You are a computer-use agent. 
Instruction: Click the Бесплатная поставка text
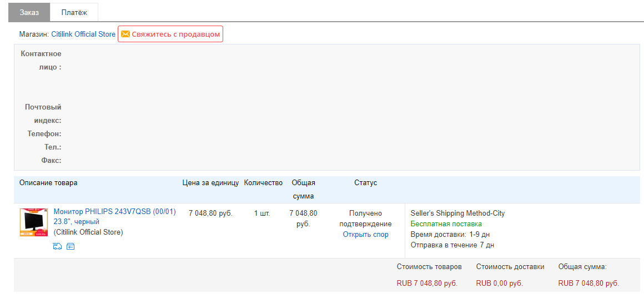point(446,224)
